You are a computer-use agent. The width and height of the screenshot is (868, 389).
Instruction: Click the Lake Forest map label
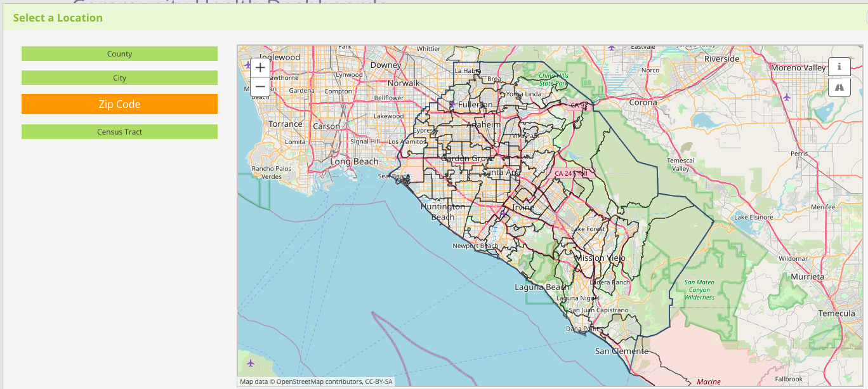click(588, 229)
